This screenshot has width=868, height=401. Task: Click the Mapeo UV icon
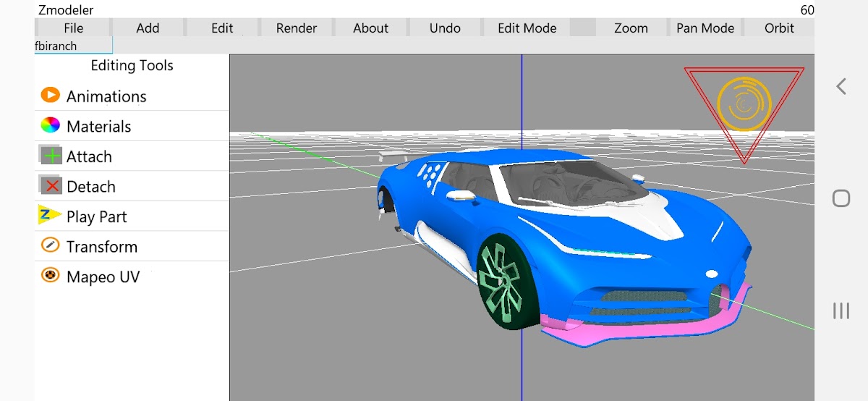(x=50, y=276)
